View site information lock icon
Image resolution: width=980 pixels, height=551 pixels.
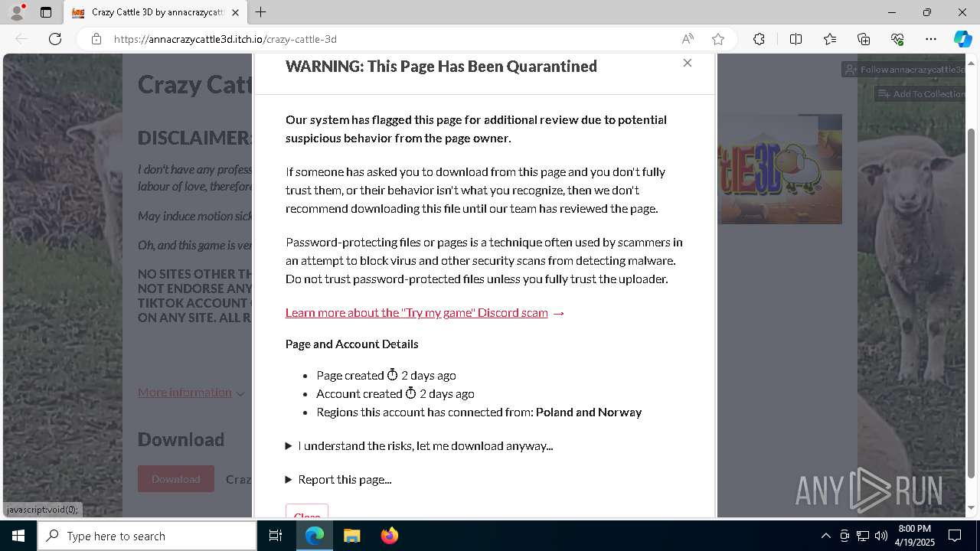click(96, 39)
